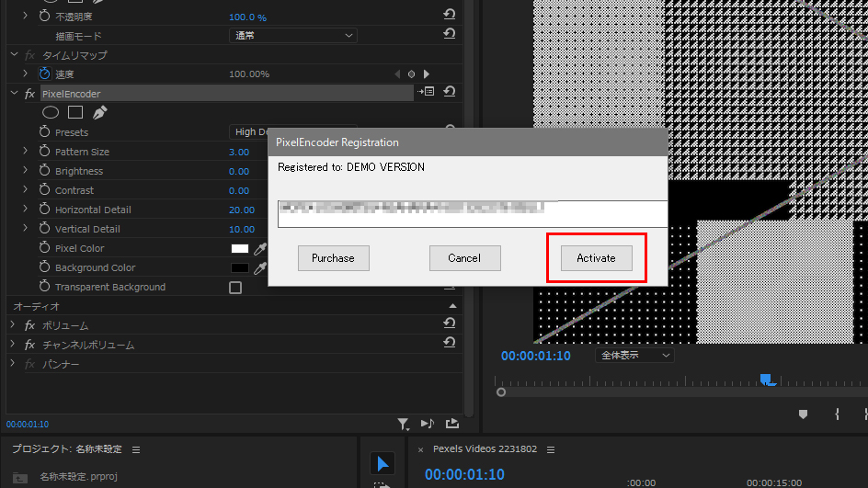
Task: Open the プロジェクト panel menu
Action: pos(136,449)
